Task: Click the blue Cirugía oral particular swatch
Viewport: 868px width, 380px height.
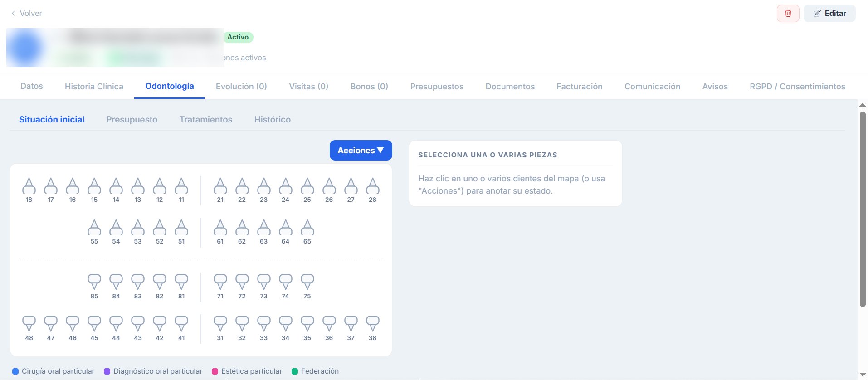Action: click(x=15, y=371)
